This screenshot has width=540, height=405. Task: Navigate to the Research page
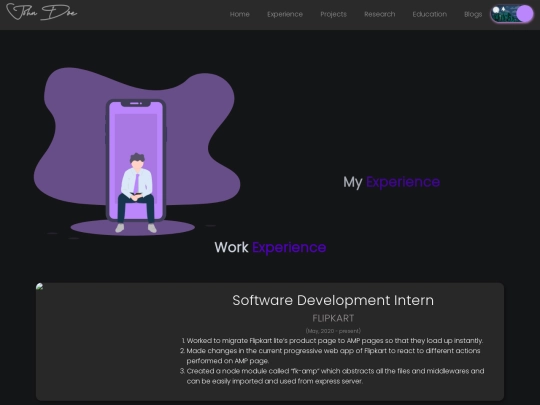pyautogui.click(x=380, y=14)
